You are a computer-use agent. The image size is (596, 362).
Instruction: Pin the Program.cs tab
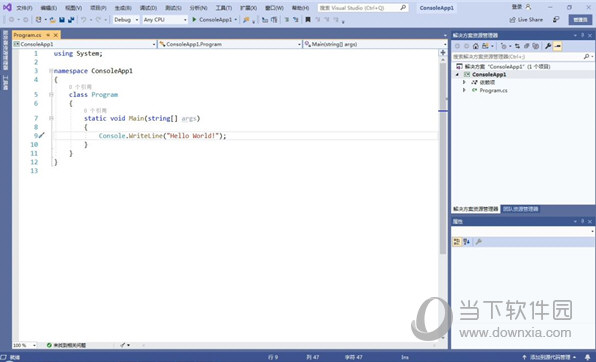pos(48,35)
